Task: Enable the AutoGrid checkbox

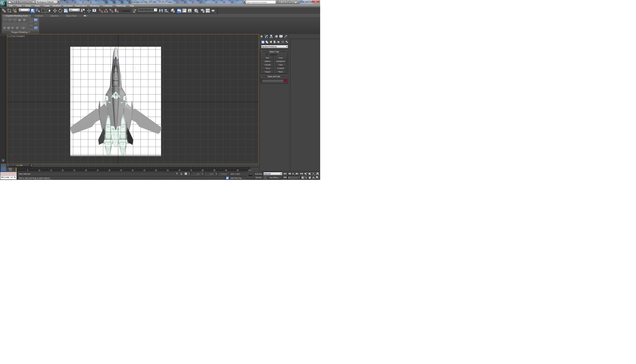Action: click(x=267, y=54)
